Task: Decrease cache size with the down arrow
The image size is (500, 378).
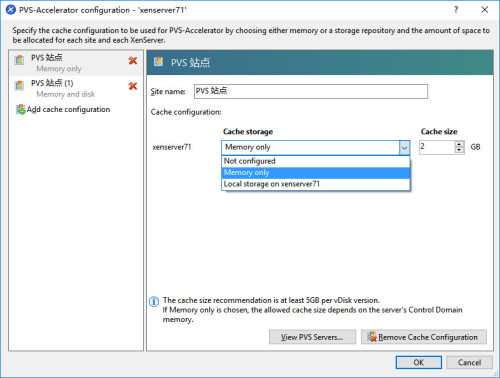Action: pyautogui.click(x=459, y=150)
